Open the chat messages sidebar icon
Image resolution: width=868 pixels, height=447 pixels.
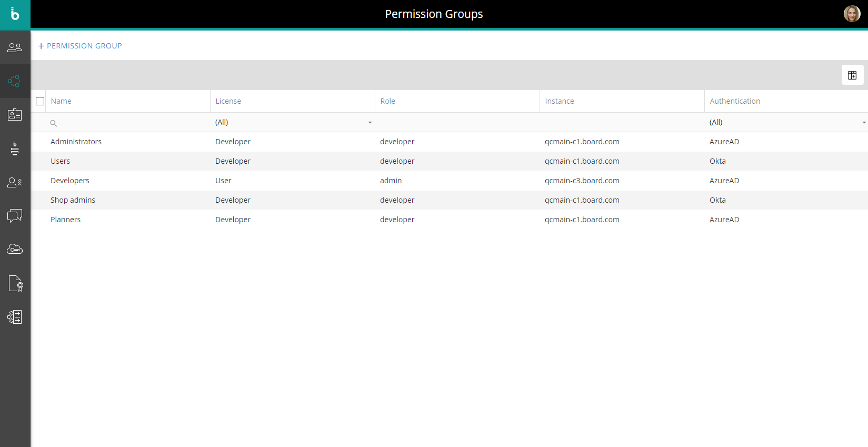coord(15,215)
